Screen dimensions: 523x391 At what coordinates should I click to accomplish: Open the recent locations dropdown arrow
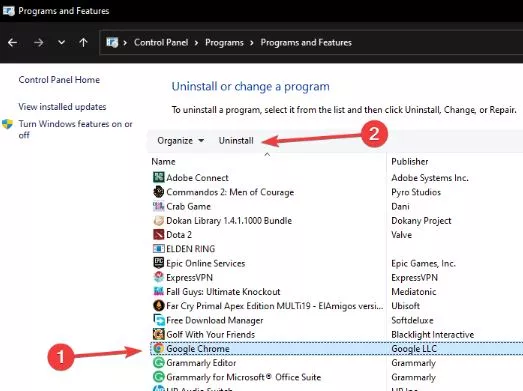point(61,42)
